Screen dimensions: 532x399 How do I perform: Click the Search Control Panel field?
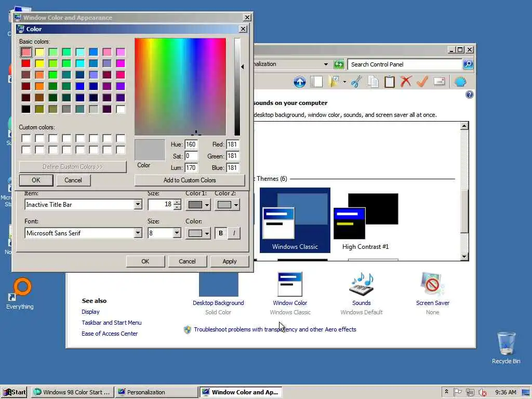(x=405, y=64)
